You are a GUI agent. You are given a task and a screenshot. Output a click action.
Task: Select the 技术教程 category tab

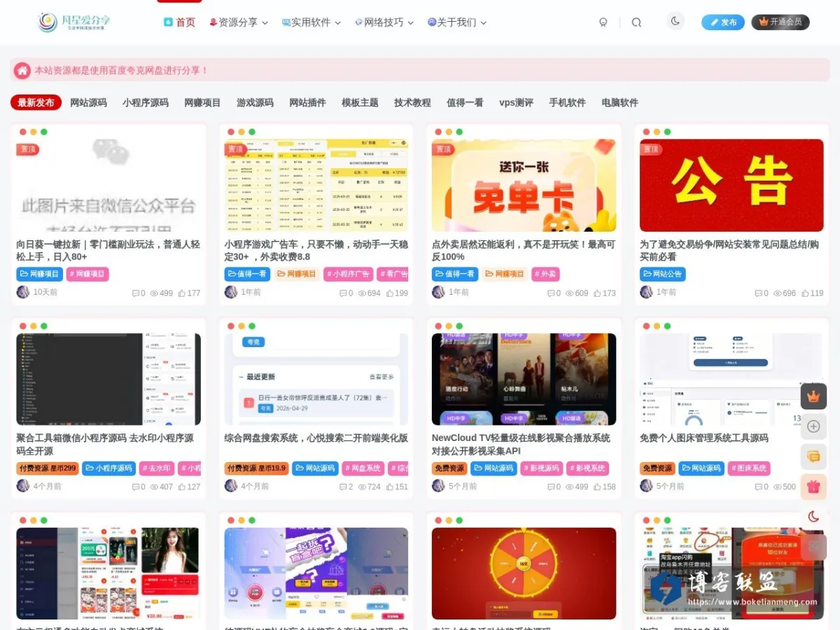(x=412, y=103)
